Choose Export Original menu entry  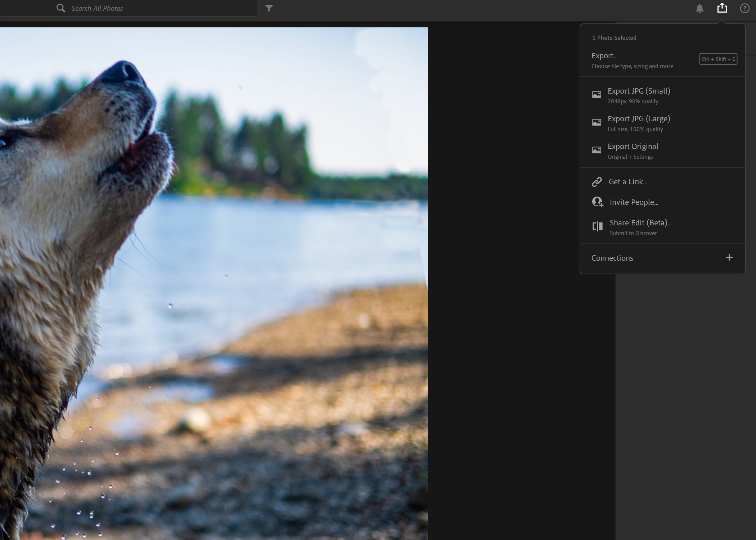click(x=633, y=147)
